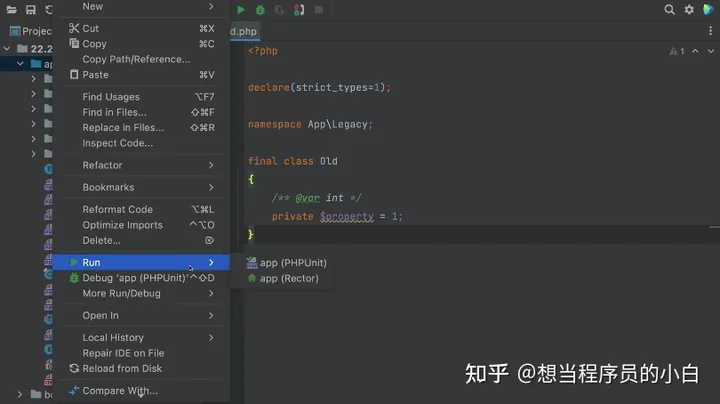Collapse the selected app folder chevron
The image size is (720, 404).
(20, 63)
